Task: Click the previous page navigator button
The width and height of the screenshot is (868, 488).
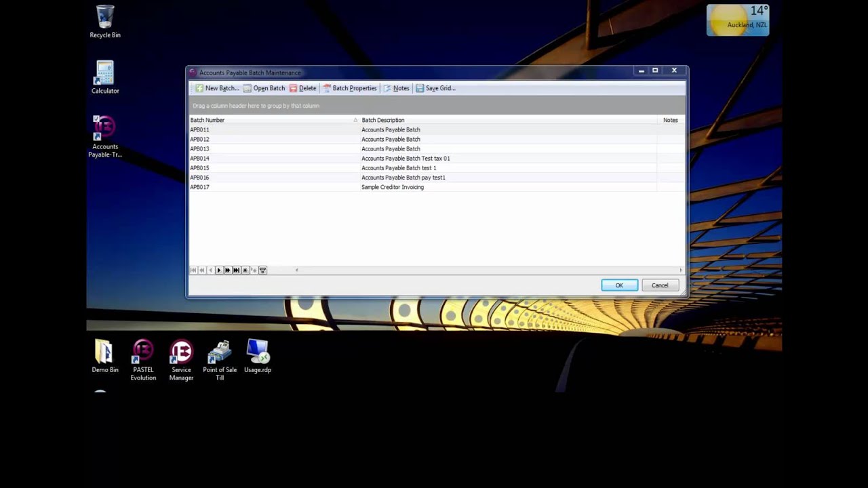Action: [x=201, y=270]
